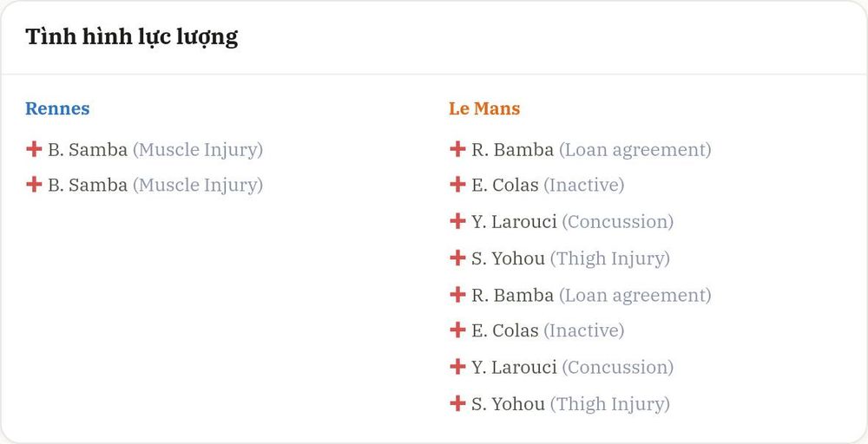The height and width of the screenshot is (444, 868).
Task: Click red cross icon by second E. Colas
Action: (x=457, y=330)
